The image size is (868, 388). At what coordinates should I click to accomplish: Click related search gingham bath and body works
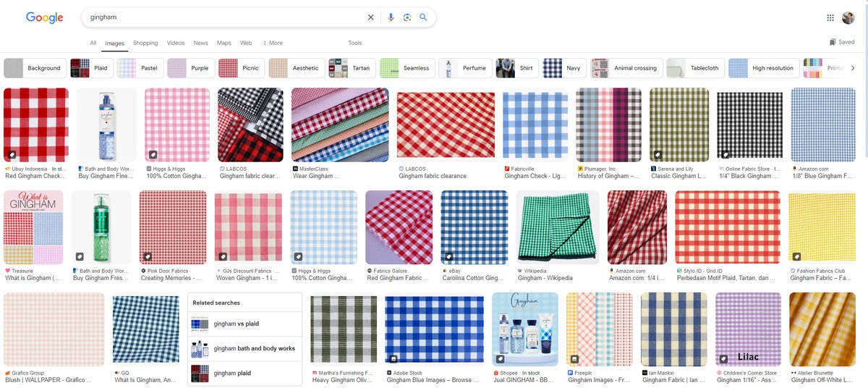pyautogui.click(x=244, y=348)
